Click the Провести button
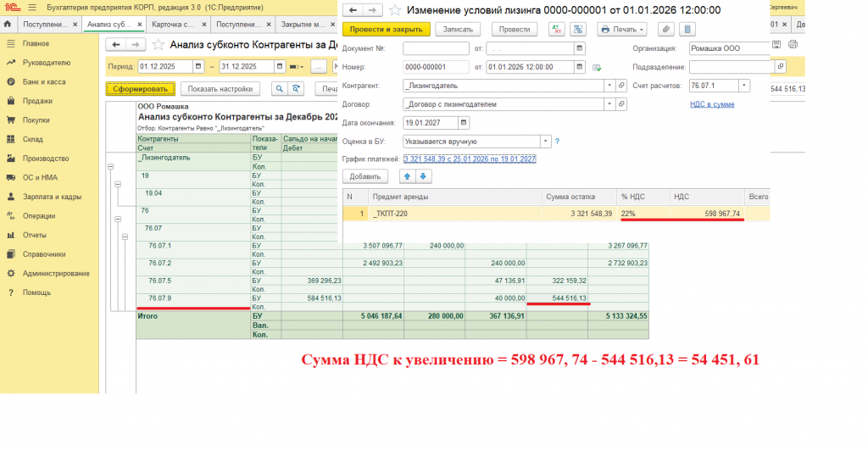868x451 pixels. click(515, 30)
